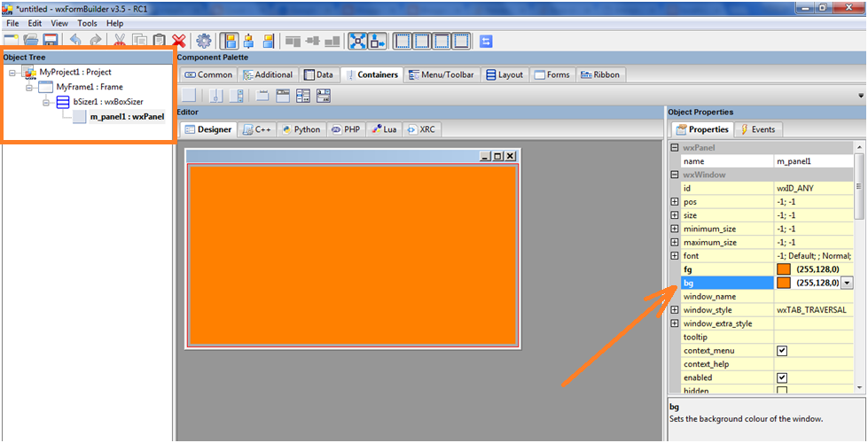
Task: Click the name value field m_panel1
Action: (x=814, y=161)
